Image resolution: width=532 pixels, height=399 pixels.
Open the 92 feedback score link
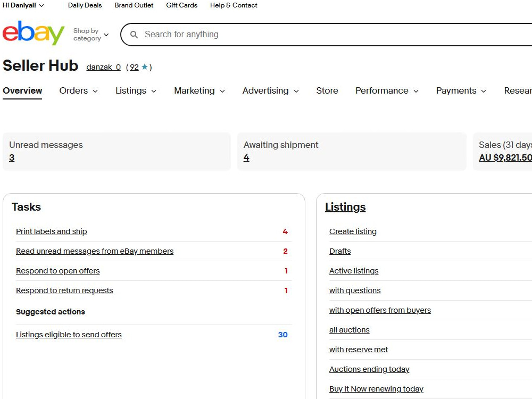coord(135,67)
